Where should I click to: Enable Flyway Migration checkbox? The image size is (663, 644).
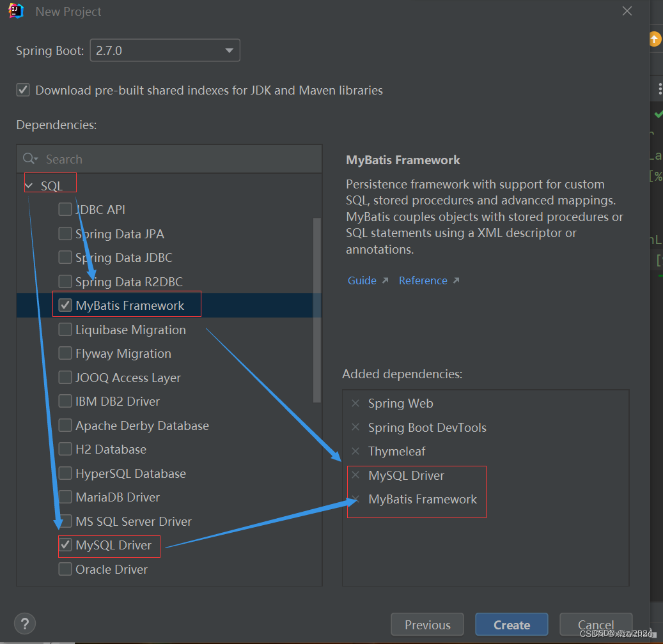coord(65,353)
